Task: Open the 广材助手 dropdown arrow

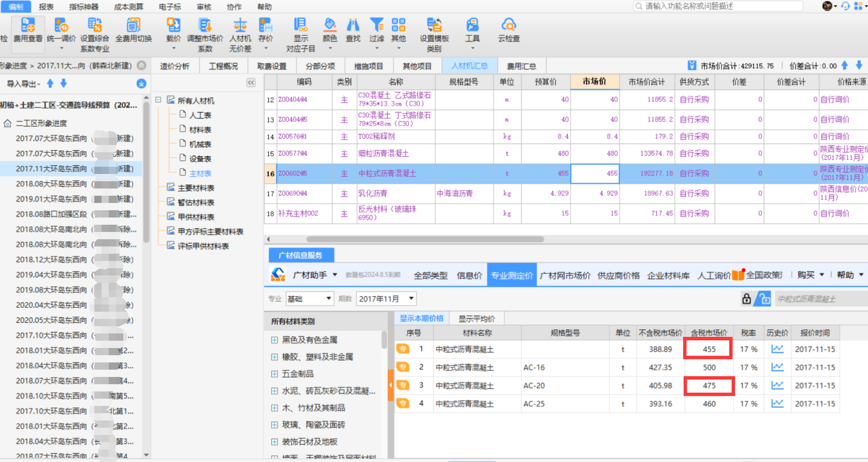Action: [335, 275]
